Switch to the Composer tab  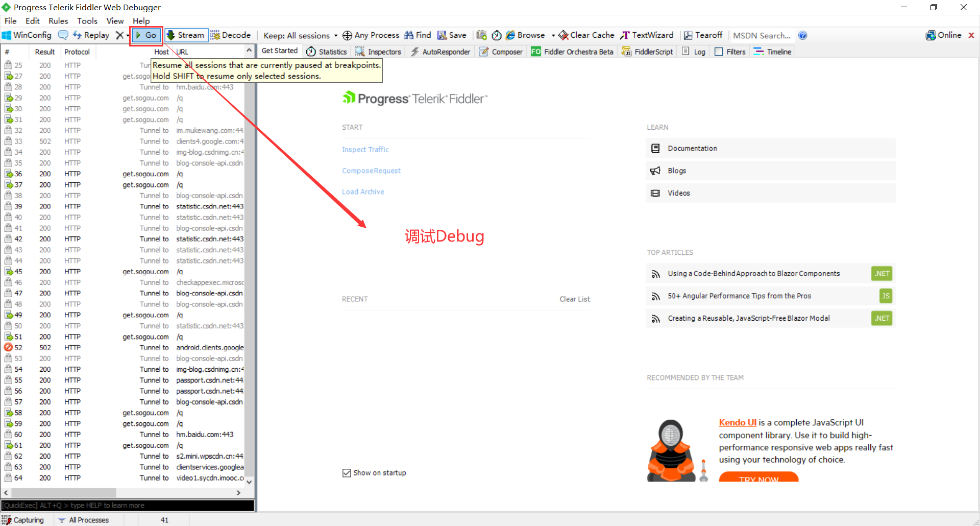point(501,52)
